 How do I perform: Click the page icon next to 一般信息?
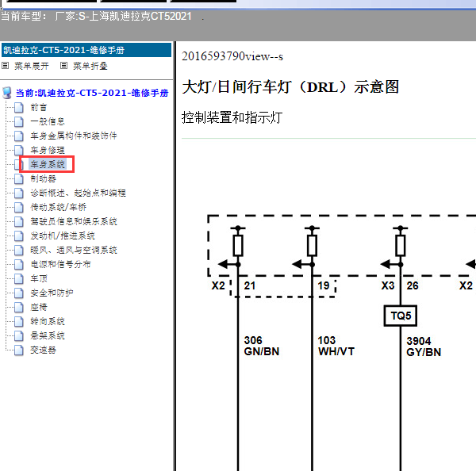pos(19,121)
